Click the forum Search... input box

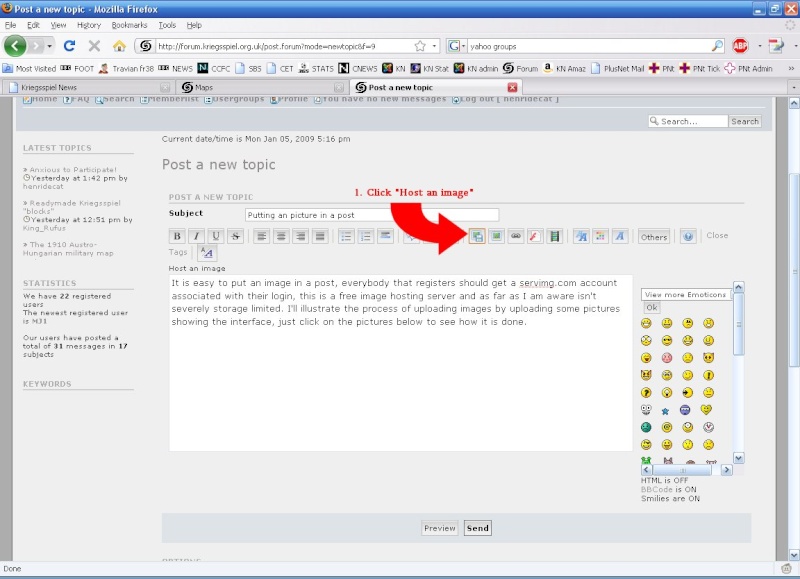(688, 121)
